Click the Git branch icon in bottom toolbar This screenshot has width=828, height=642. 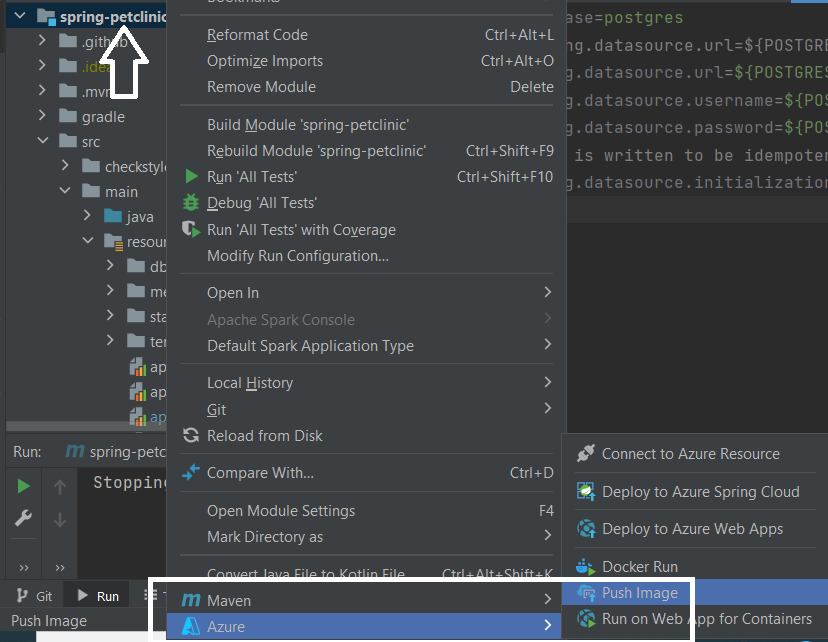tap(22, 596)
